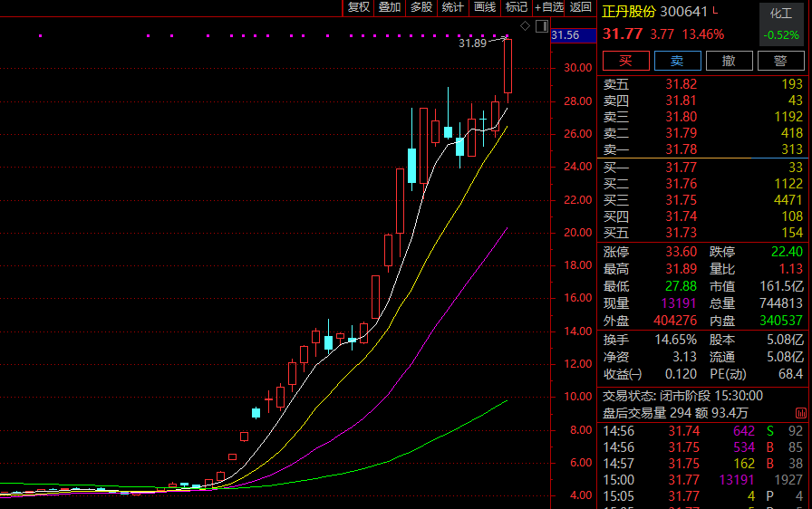Viewport: 812px width, 509px height.
Task: Click the 警 alert button
Action: (x=780, y=61)
